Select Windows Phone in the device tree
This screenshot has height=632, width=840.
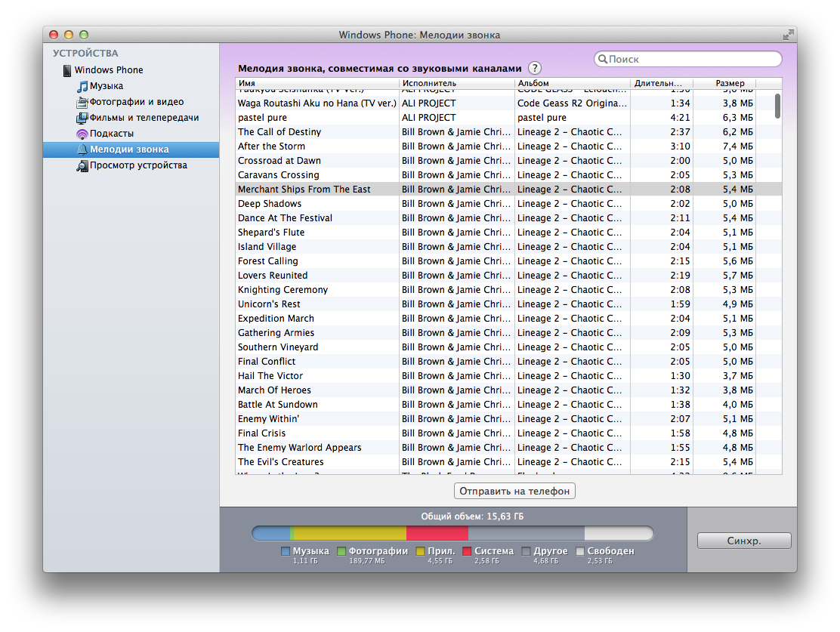(109, 70)
